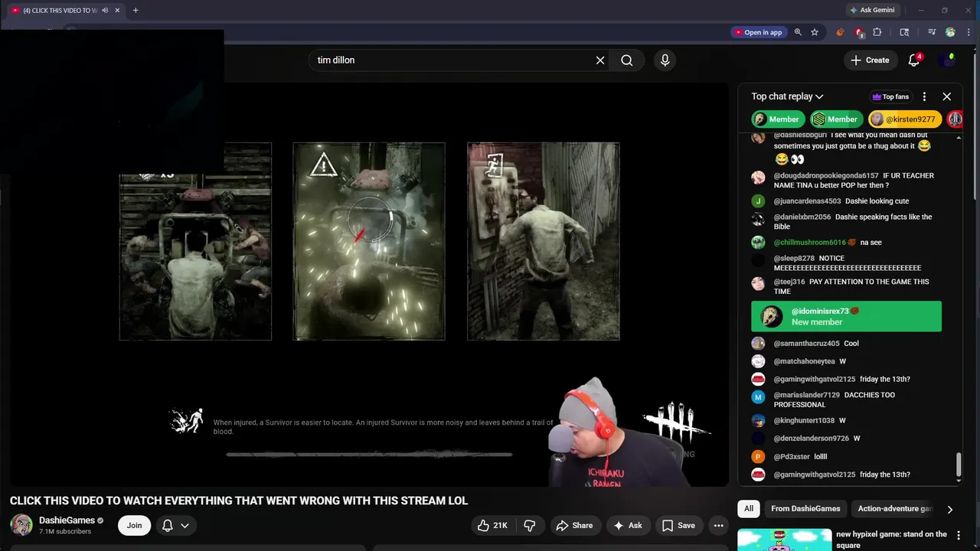Open the YouTube notifications bell
This screenshot has width=980, height=551.
[x=914, y=60]
